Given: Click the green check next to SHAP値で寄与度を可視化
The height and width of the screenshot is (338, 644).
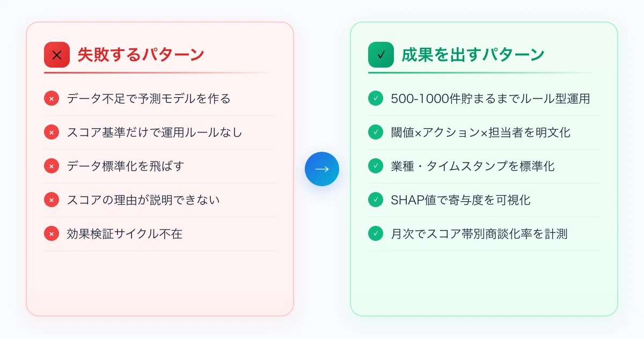Looking at the screenshot, I should [376, 200].
